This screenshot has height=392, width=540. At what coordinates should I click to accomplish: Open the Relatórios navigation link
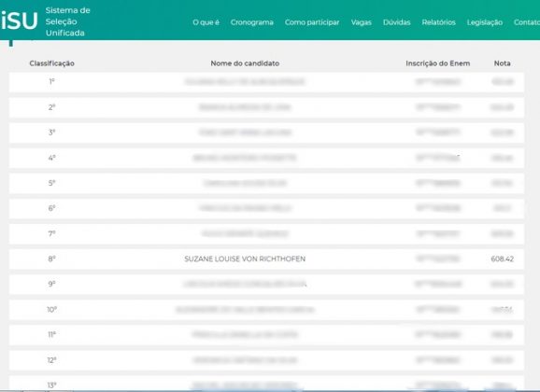tap(439, 22)
